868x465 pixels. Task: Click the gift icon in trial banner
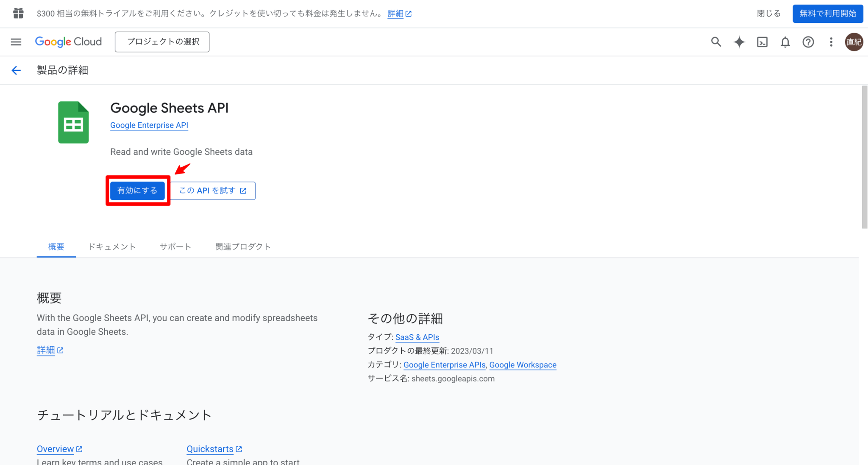tap(18, 13)
